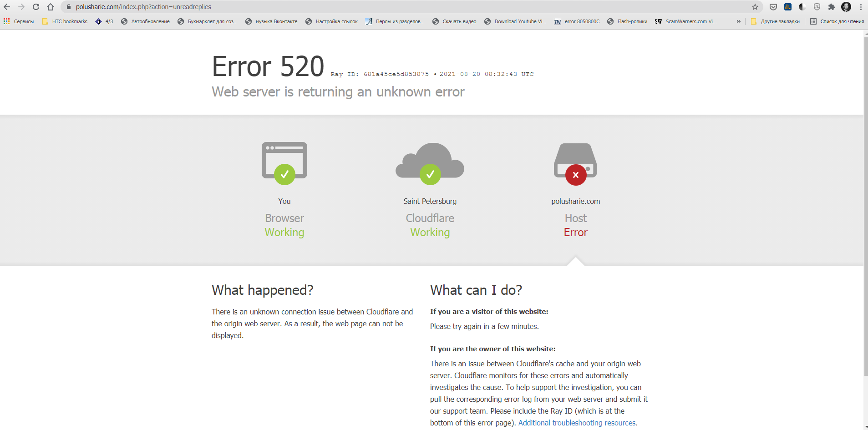Open the Букмарклет для соз... bookmark
The height and width of the screenshot is (430, 868).
(208, 21)
